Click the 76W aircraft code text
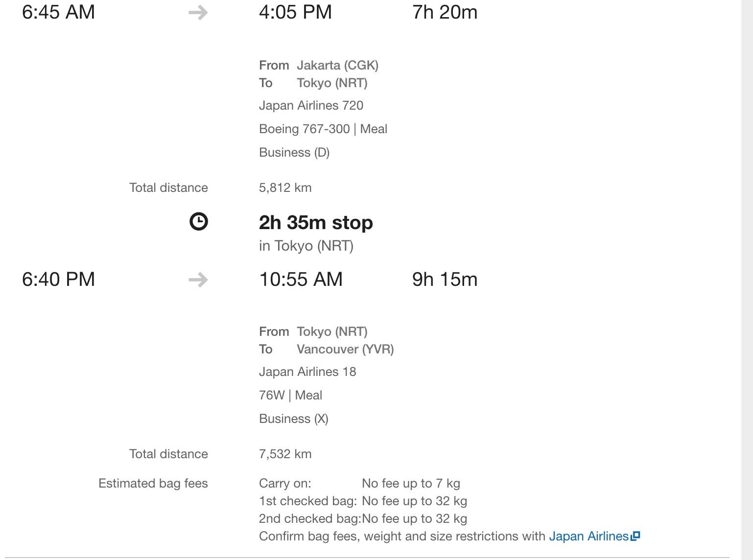Screen dimensions: 753x560 [x=271, y=396]
